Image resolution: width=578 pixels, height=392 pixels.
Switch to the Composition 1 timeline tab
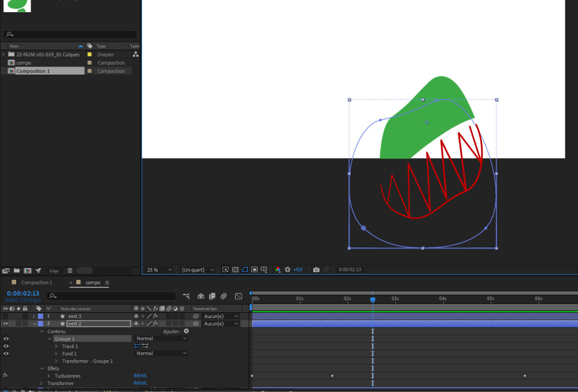(36, 283)
